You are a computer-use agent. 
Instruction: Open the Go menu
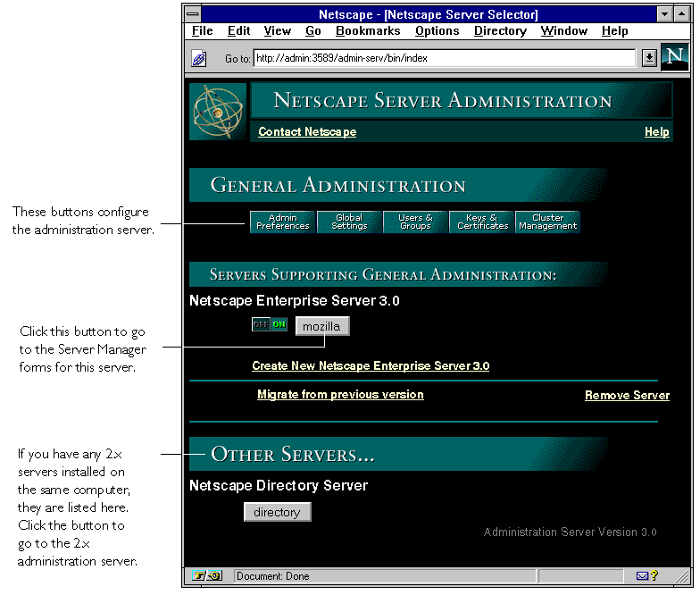click(x=312, y=30)
